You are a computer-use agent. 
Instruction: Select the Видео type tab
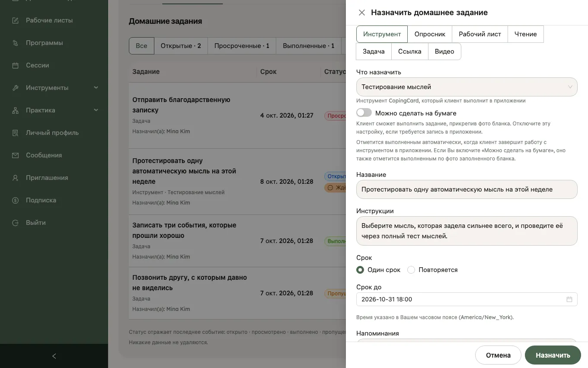point(444,51)
